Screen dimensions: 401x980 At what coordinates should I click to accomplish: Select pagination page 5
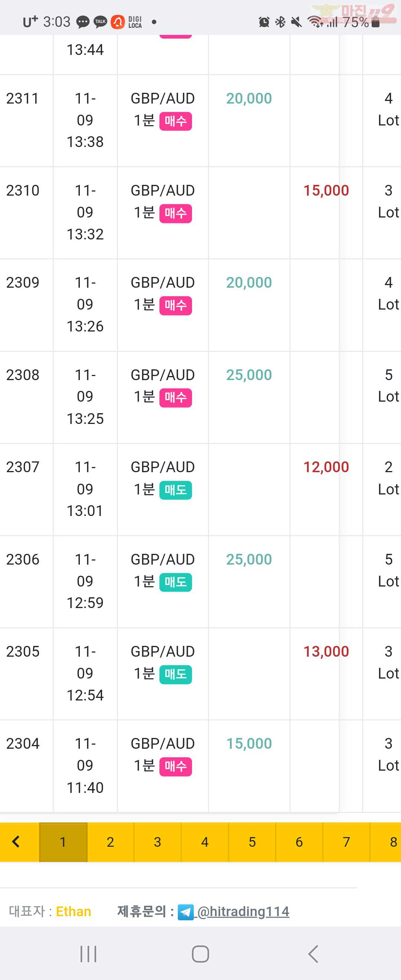tap(252, 842)
